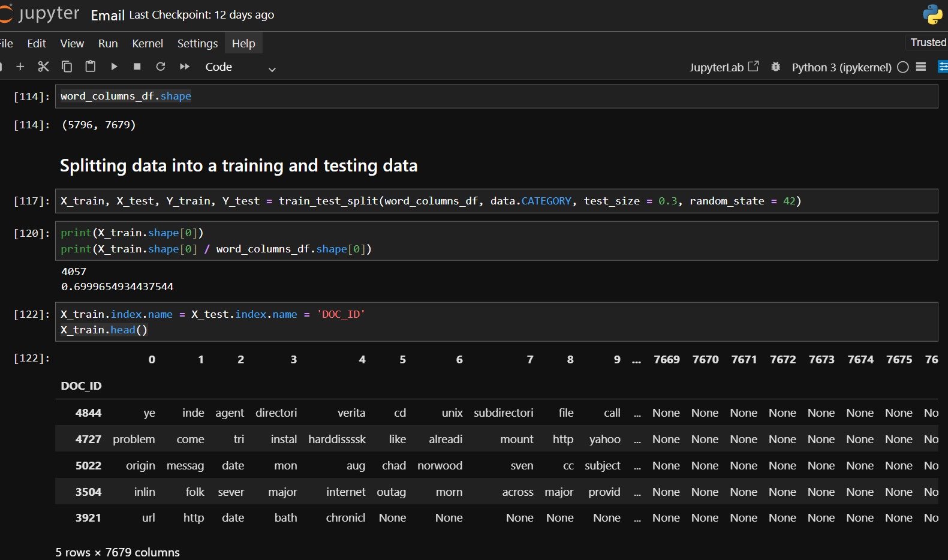Open the Run menu

(108, 44)
